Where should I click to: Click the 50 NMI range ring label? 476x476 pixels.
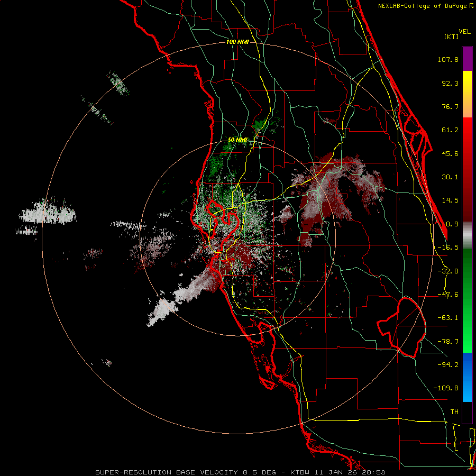[237, 140]
